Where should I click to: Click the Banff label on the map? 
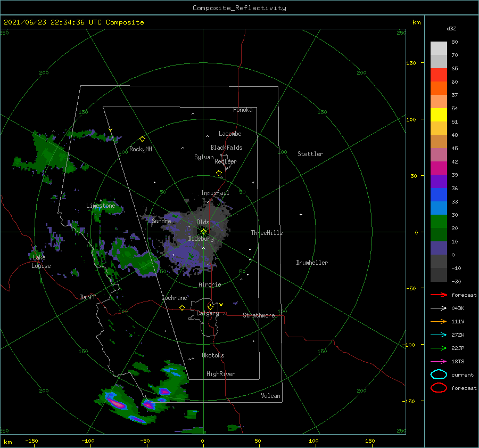[x=88, y=297]
